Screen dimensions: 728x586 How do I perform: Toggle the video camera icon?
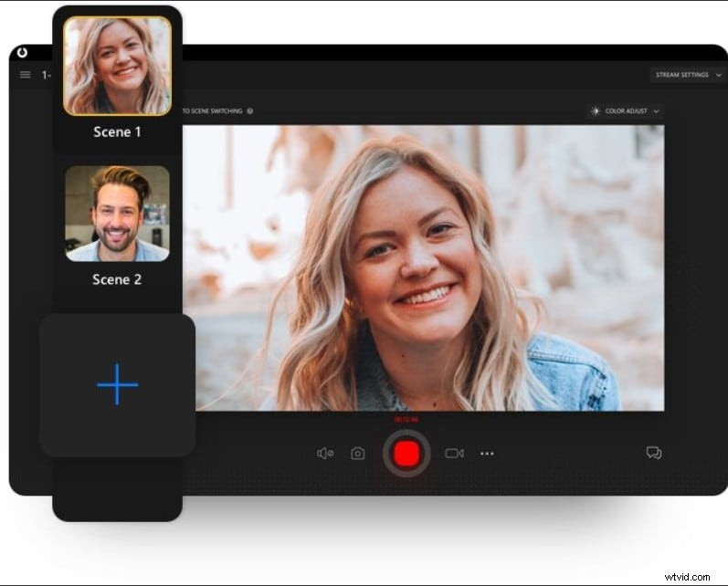coord(454,453)
